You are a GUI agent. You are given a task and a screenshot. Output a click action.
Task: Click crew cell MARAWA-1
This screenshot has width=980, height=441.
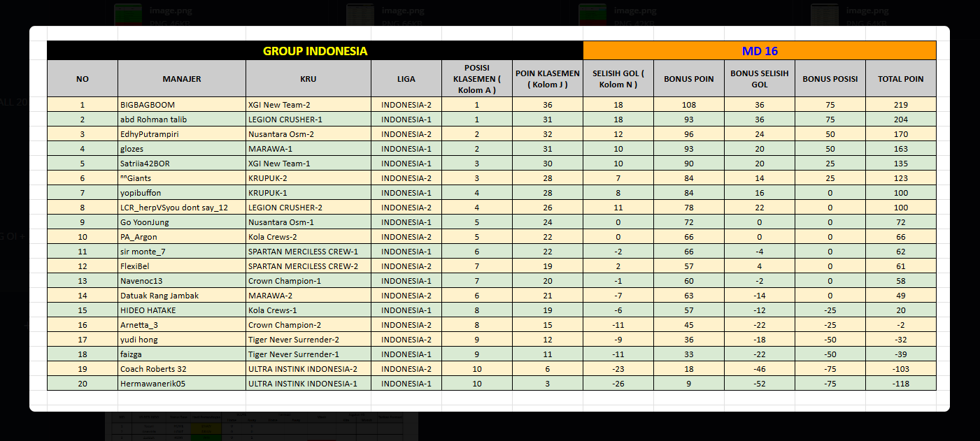[308, 149]
